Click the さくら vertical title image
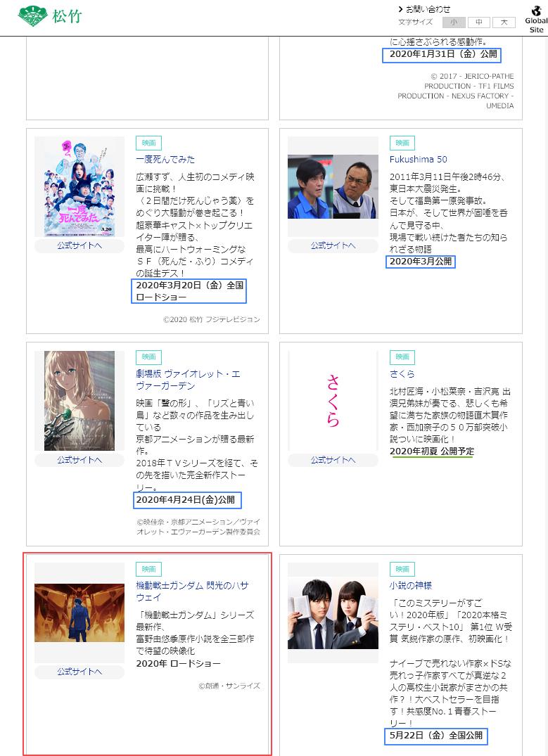Screen dimensions: 548x756 tap(333, 401)
